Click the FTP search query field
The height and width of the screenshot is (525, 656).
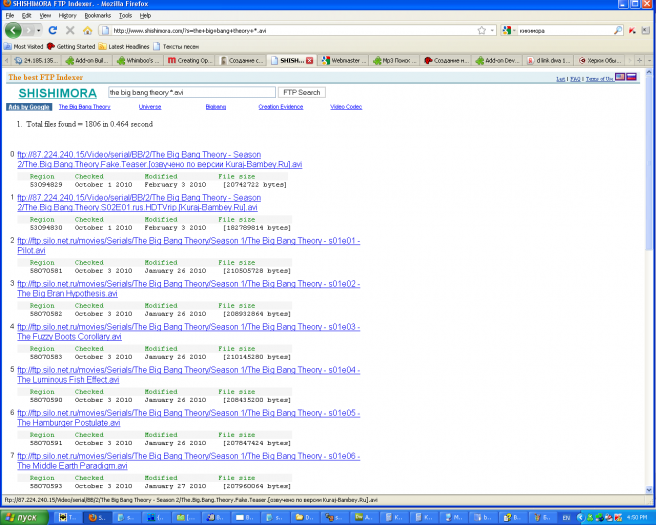pos(192,92)
